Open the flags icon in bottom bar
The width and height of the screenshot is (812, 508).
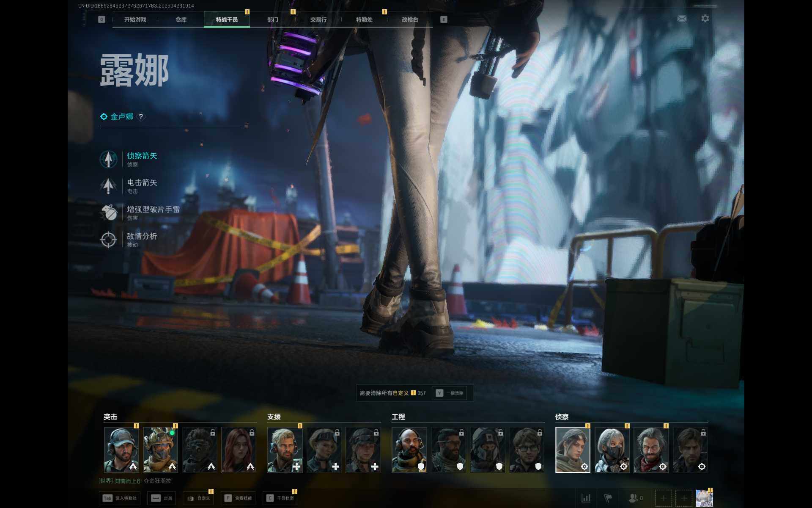click(608, 498)
